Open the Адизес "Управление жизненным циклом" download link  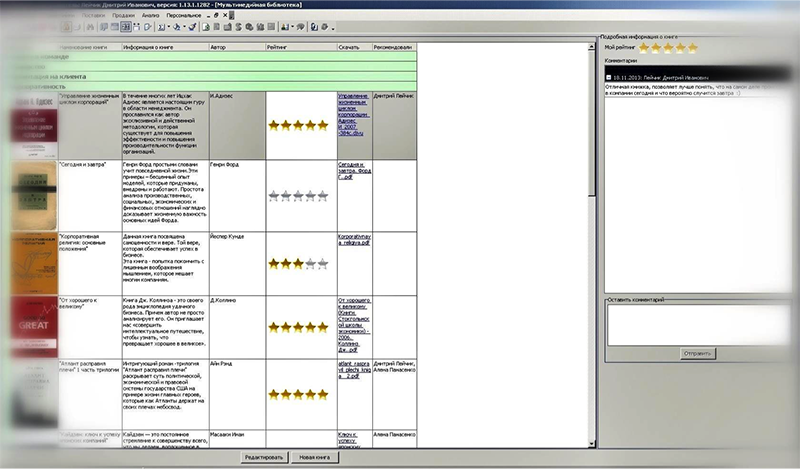point(353,114)
